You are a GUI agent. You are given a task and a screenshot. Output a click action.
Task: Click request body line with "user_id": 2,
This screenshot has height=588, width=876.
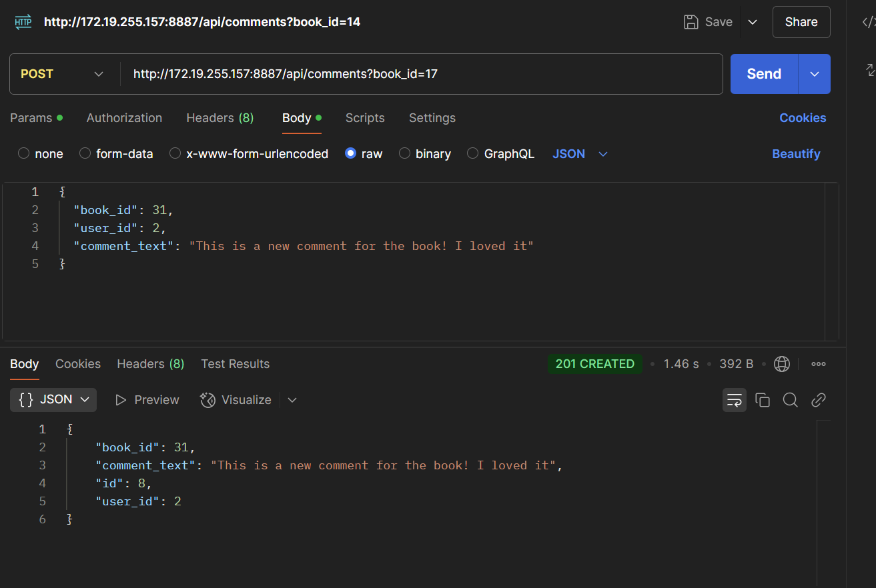pyautogui.click(x=119, y=228)
